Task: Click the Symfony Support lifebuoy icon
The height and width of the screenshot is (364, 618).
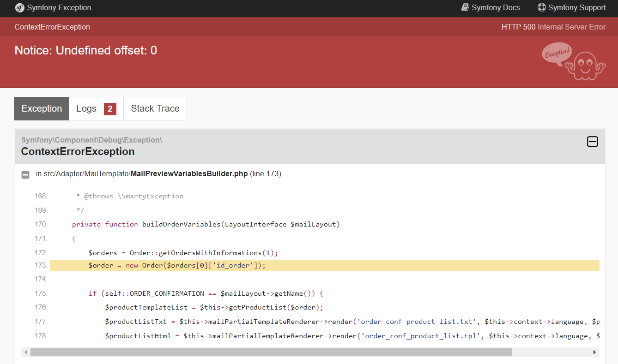Action: tap(542, 7)
